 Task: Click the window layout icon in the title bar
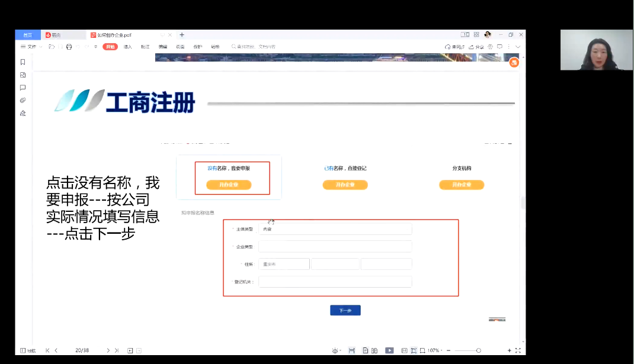point(465,35)
